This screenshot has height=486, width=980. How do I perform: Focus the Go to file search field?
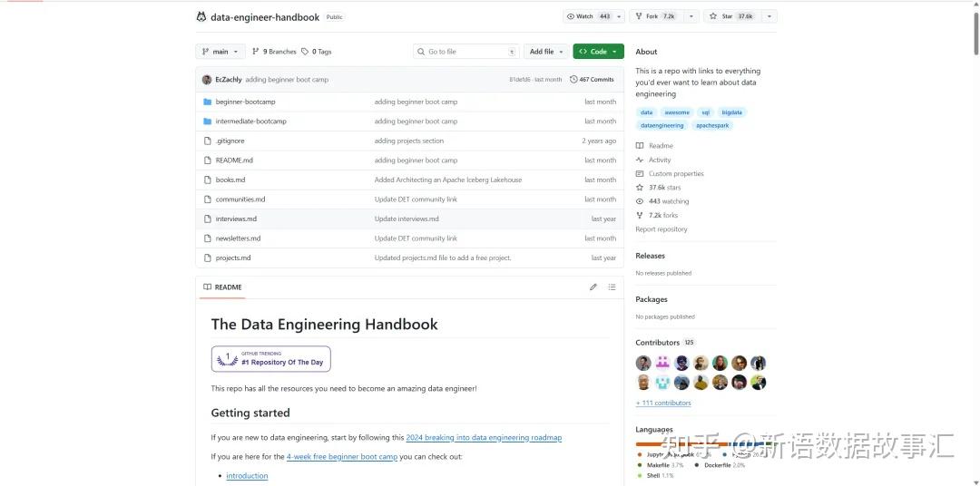[466, 52]
